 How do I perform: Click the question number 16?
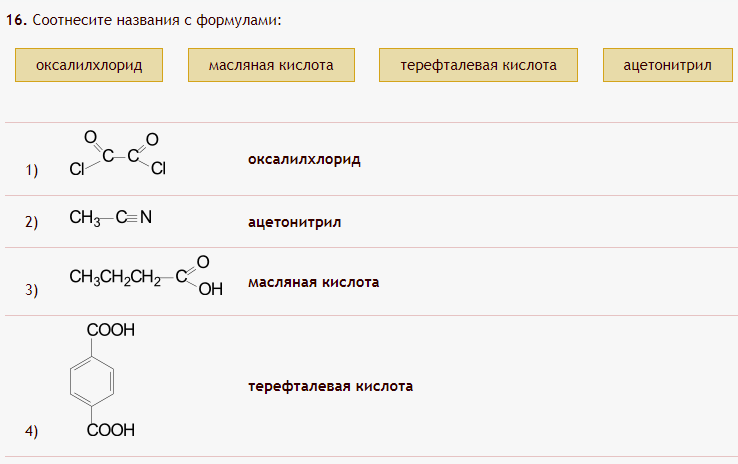(16, 20)
